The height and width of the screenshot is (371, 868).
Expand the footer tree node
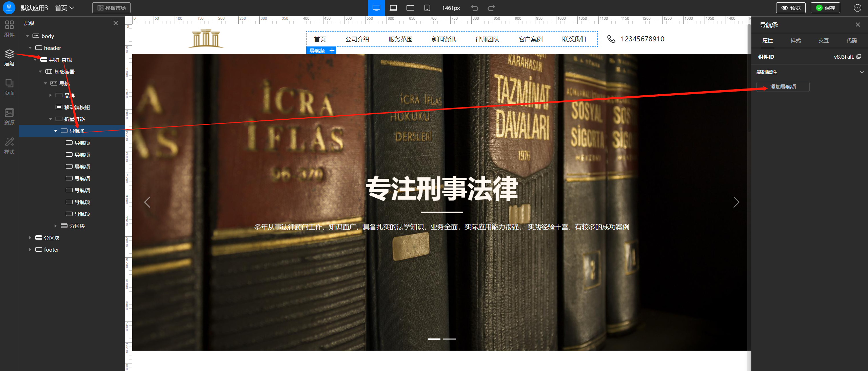[x=30, y=250]
